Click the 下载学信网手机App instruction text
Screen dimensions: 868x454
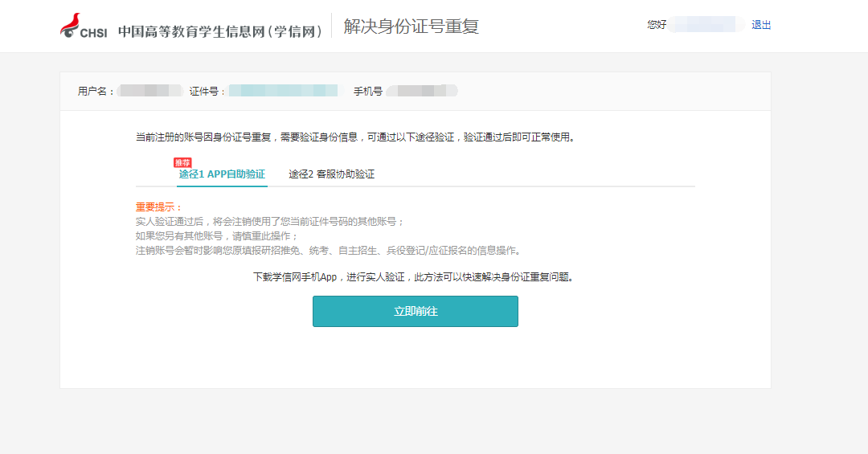tap(415, 277)
